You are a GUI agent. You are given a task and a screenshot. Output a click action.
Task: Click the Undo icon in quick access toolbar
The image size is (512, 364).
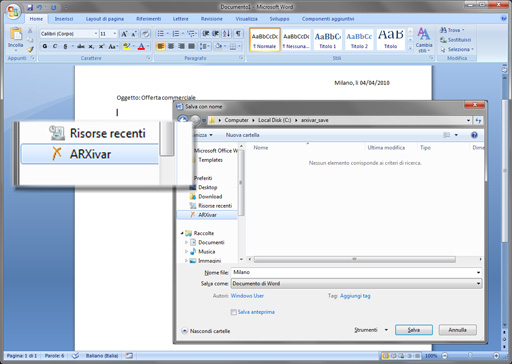pyautogui.click(x=40, y=7)
